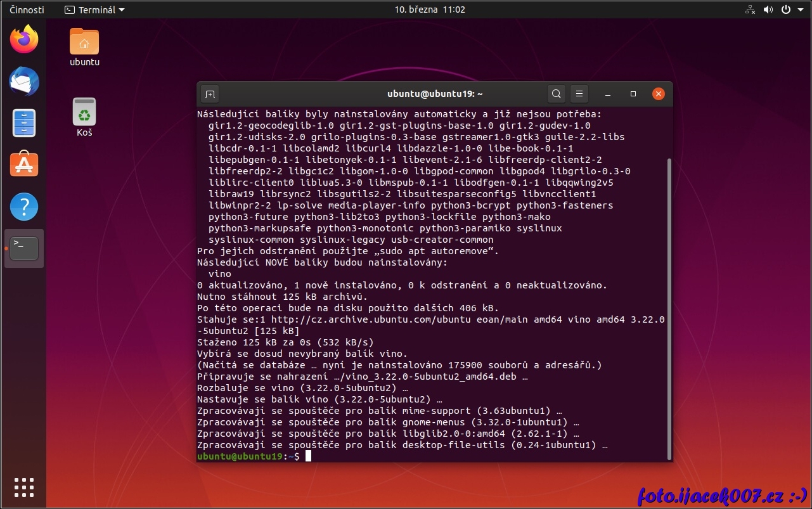Click the volume speaker icon

[768, 10]
